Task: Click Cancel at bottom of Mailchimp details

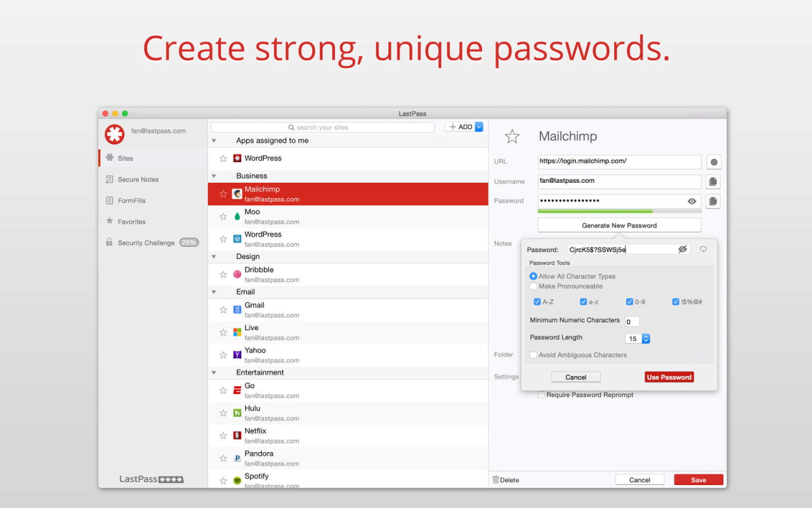Action: pyautogui.click(x=639, y=480)
